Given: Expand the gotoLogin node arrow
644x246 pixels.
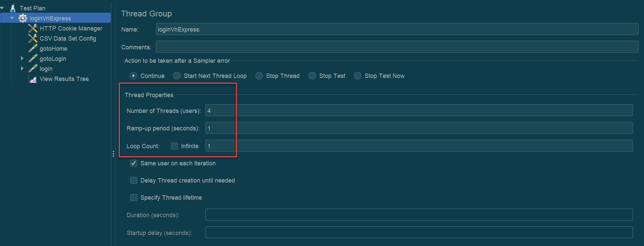Looking at the screenshot, I should 22,58.
